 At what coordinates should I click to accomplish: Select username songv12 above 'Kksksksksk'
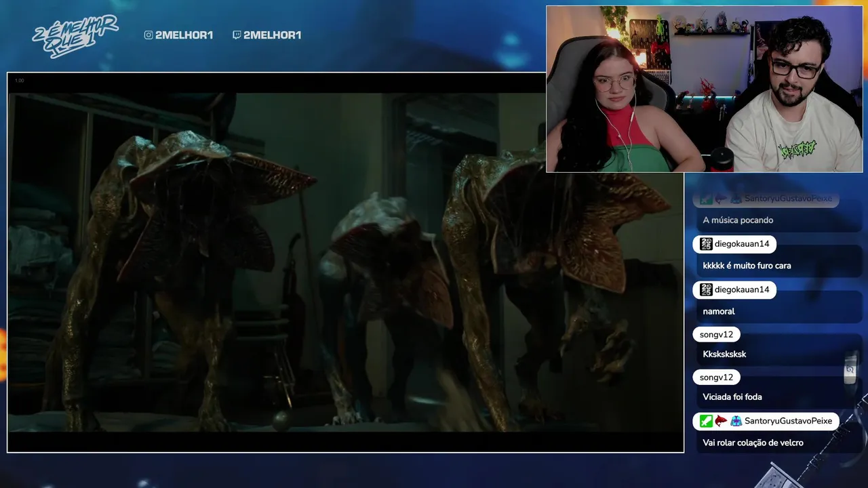716,335
